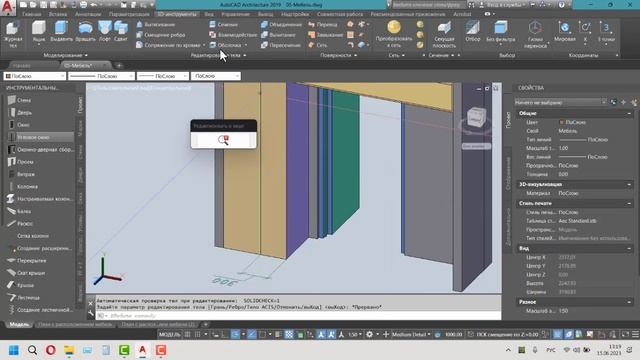
Task: Collapse the Общие properties section
Action: pyautogui.click(x=629, y=113)
